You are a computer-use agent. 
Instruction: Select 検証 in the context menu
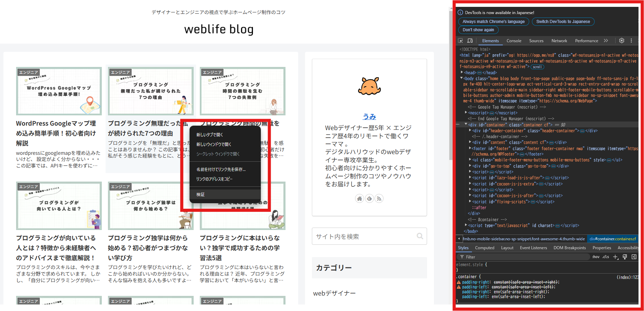pos(200,194)
